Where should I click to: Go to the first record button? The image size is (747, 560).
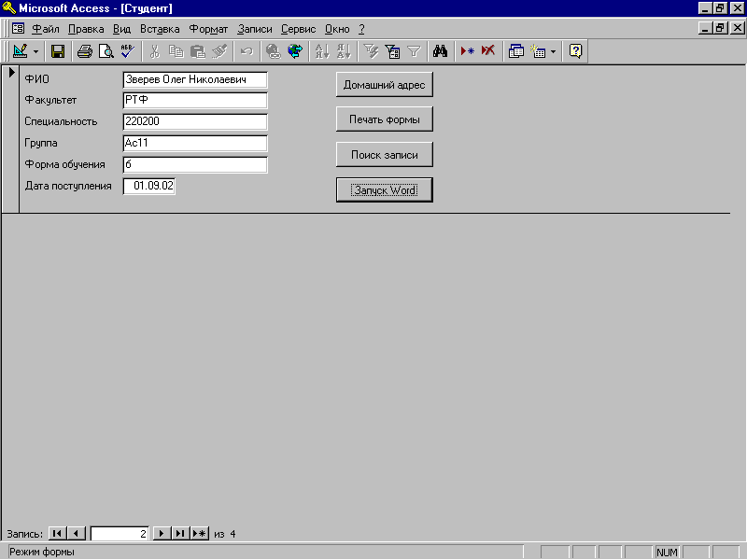[57, 533]
